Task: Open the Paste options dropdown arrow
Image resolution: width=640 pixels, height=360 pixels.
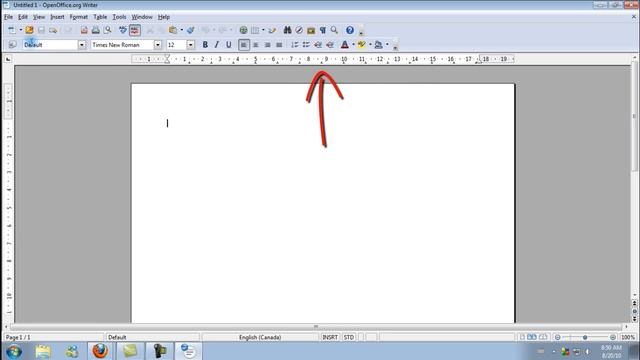Action: pos(182,30)
